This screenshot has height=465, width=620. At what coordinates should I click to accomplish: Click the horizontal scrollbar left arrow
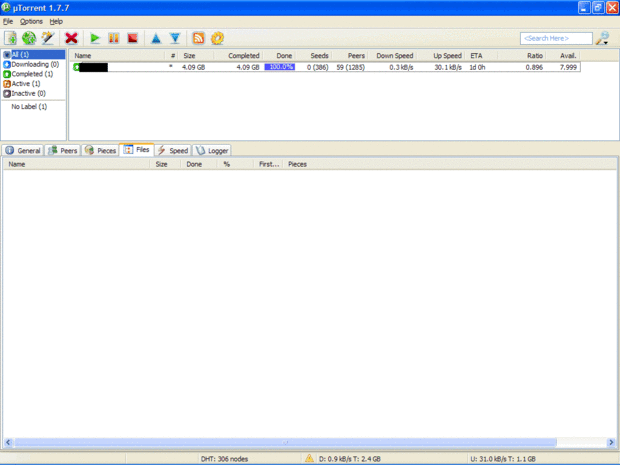[8, 442]
